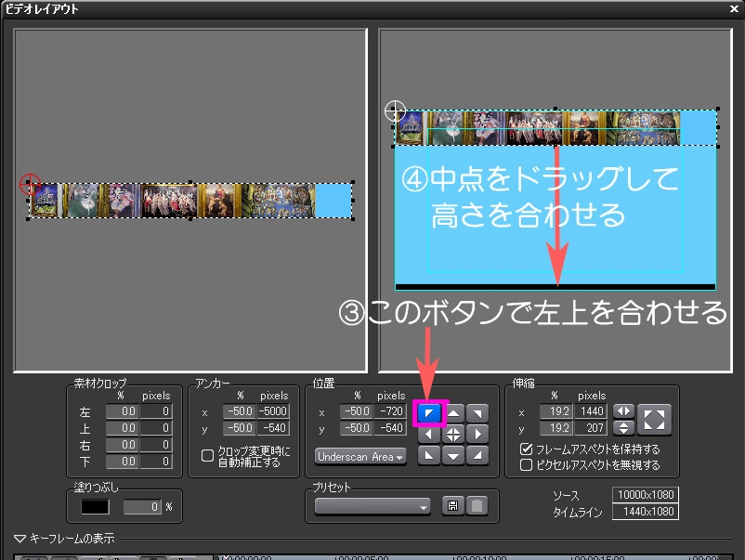Click the align top-center position button

(x=453, y=411)
